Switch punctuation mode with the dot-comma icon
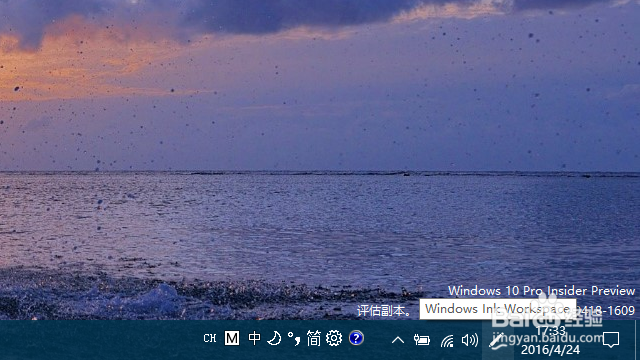Image resolution: width=640 pixels, height=360 pixels. (294, 338)
